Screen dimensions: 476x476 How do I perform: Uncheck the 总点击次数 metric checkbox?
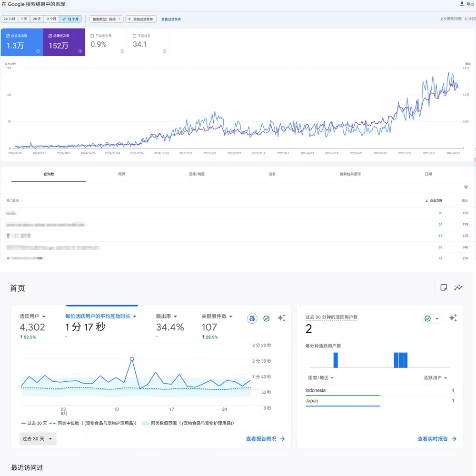pyautogui.click(x=8, y=36)
